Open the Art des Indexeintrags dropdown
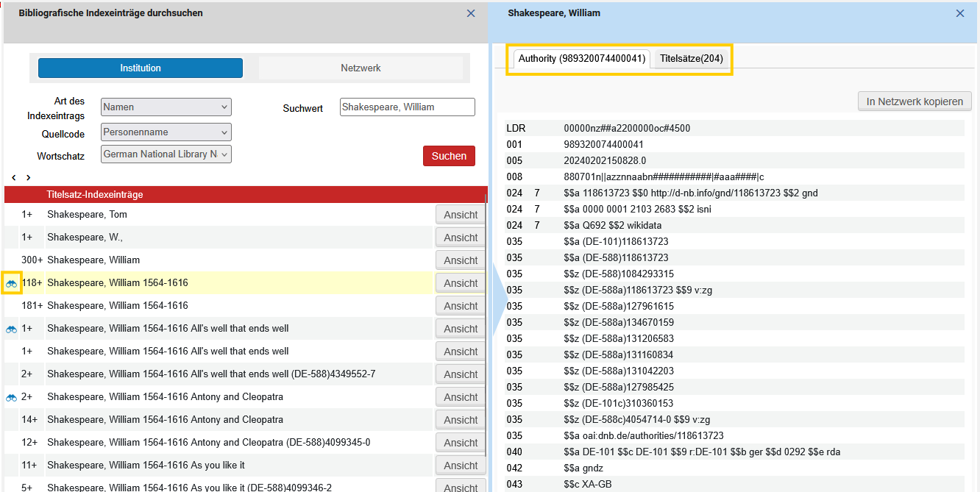980x492 pixels. coord(166,107)
